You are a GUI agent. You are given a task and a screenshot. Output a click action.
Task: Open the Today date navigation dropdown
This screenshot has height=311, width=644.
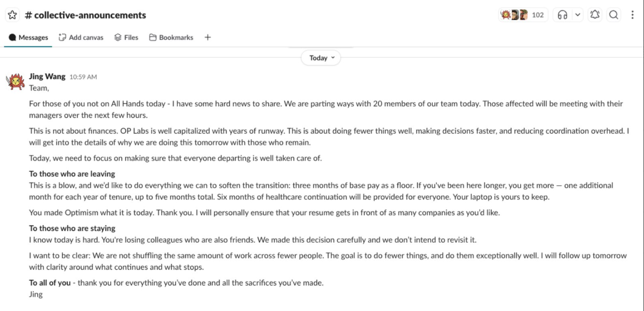320,58
